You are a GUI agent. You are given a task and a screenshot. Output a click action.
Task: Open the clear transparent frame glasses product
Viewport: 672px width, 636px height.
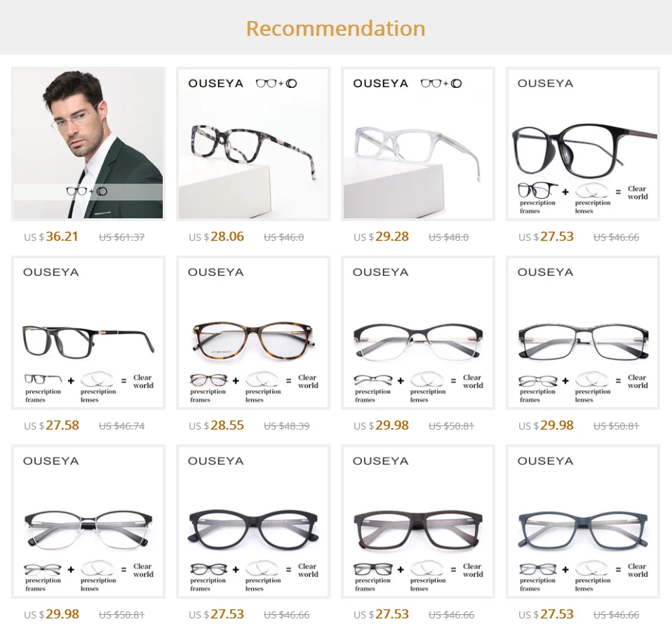[x=418, y=144]
